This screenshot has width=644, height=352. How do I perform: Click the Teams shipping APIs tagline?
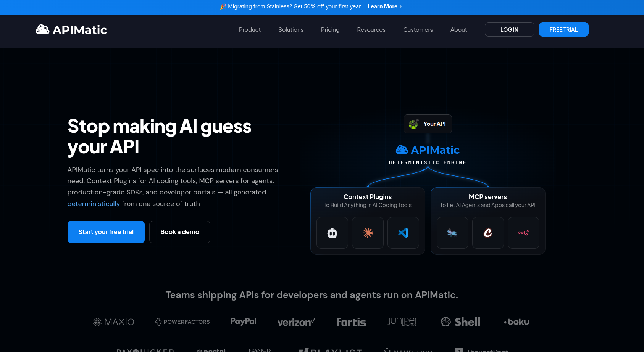(x=312, y=295)
